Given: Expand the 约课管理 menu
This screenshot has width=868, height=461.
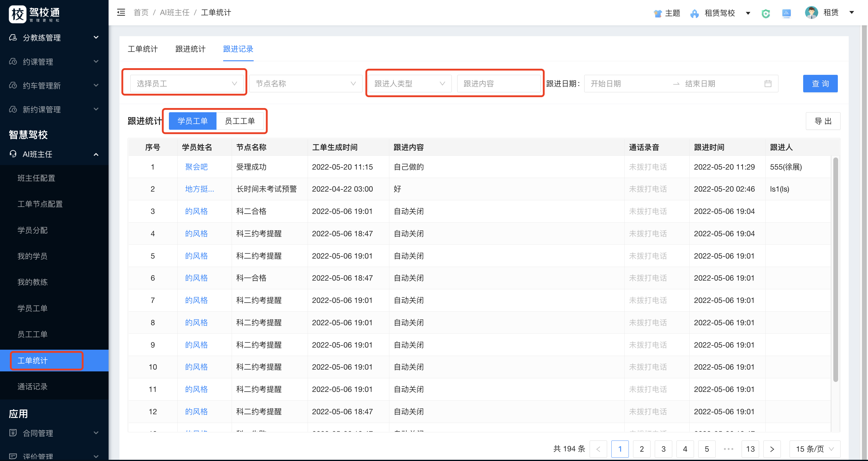Looking at the screenshot, I should pyautogui.click(x=96, y=61).
